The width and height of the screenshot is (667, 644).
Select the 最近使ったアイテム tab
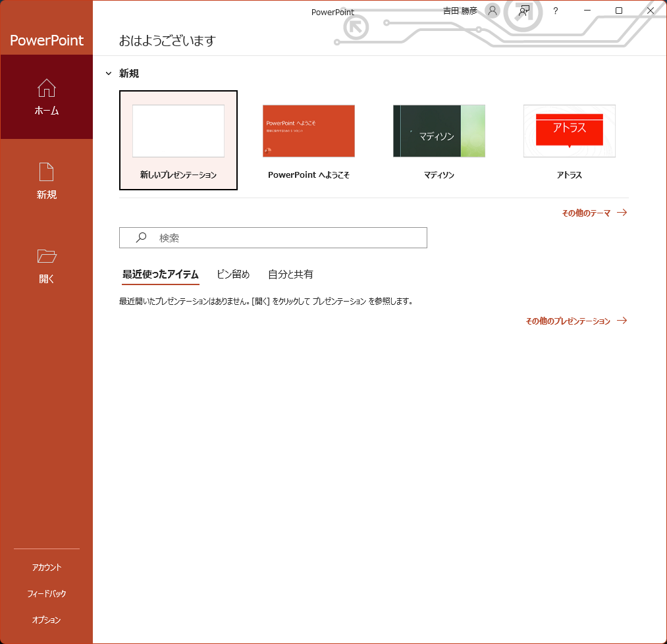click(x=161, y=275)
